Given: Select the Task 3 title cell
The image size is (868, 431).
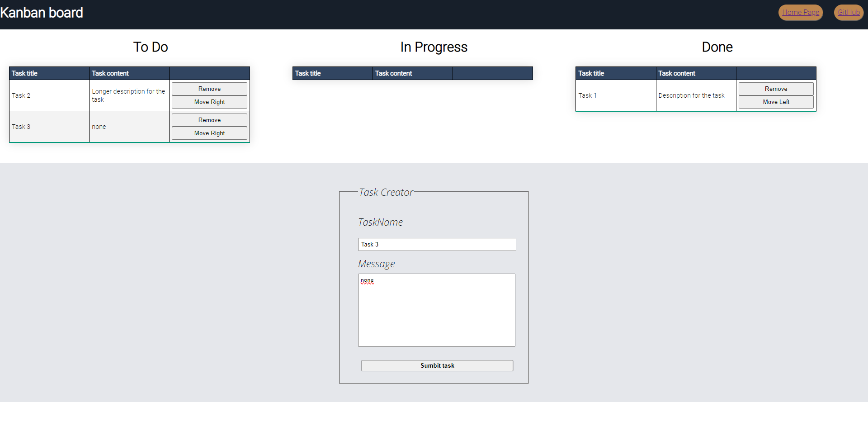Looking at the screenshot, I should coord(49,127).
